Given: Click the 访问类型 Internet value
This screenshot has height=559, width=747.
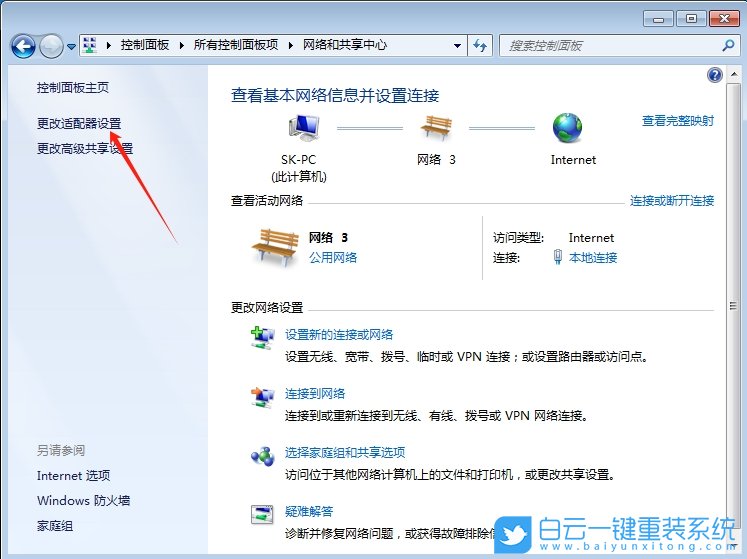Looking at the screenshot, I should [x=591, y=238].
